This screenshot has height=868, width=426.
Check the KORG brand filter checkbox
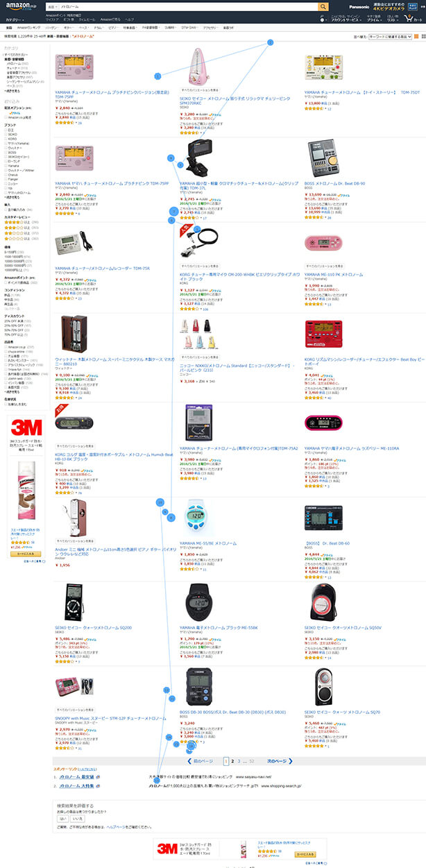(6, 139)
